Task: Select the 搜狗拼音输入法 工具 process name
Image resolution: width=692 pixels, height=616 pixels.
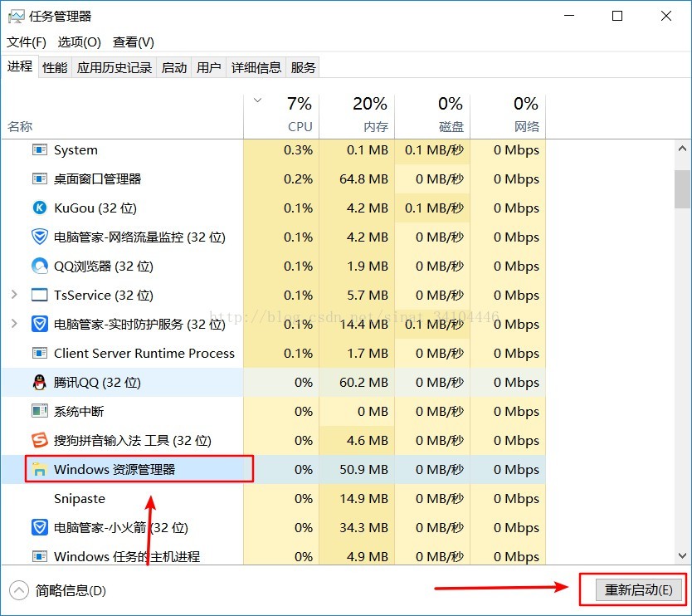Action: click(133, 440)
